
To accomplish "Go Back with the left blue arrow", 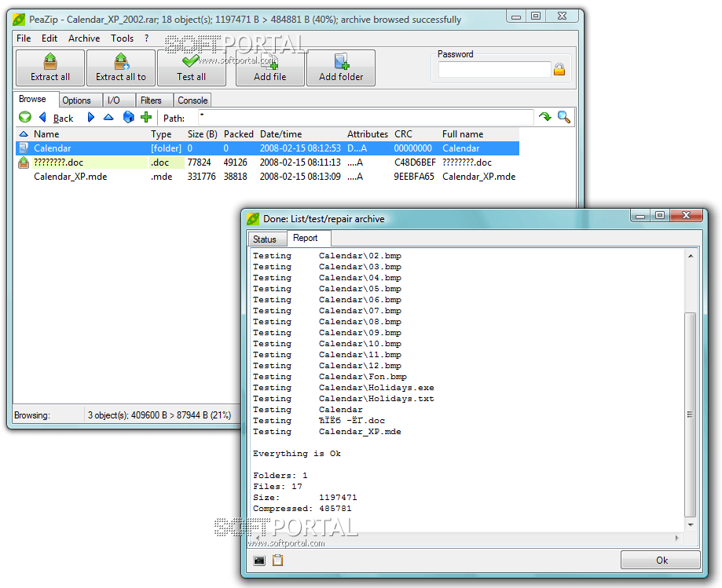I will [x=43, y=117].
